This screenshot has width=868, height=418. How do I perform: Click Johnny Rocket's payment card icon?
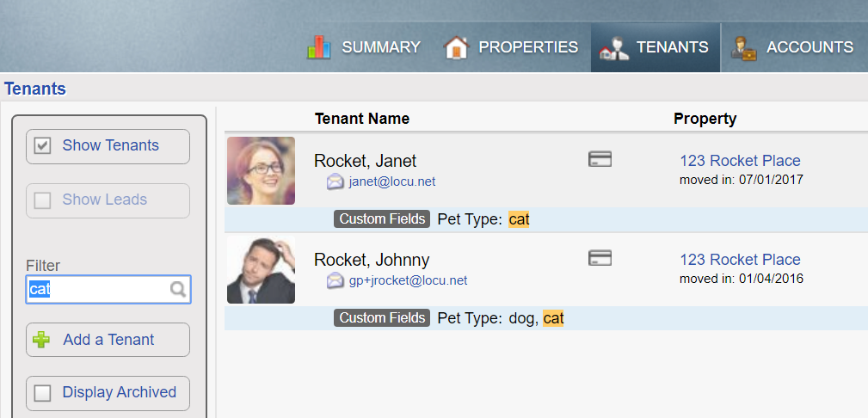click(600, 258)
